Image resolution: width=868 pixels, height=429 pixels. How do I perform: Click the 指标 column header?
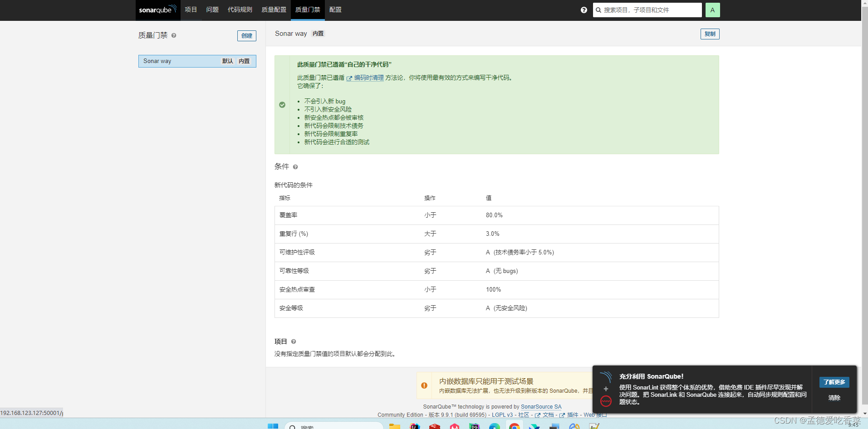click(x=285, y=198)
